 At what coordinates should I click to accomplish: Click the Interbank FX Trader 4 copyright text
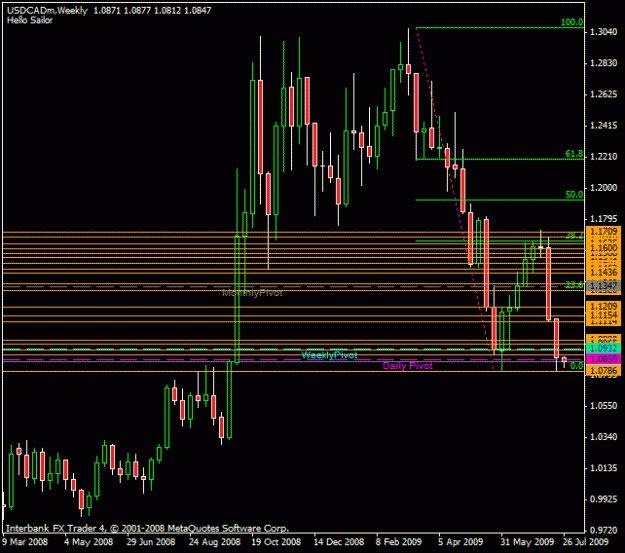click(147, 529)
